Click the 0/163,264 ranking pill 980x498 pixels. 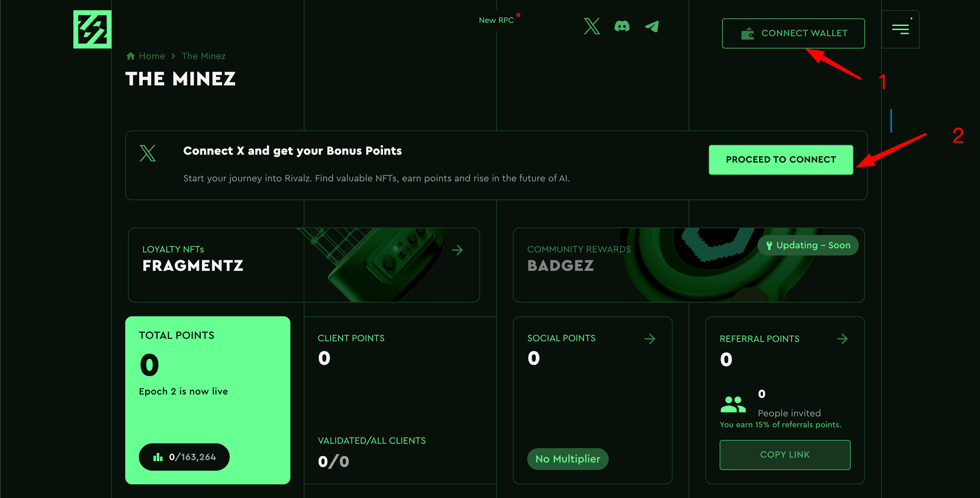184,457
